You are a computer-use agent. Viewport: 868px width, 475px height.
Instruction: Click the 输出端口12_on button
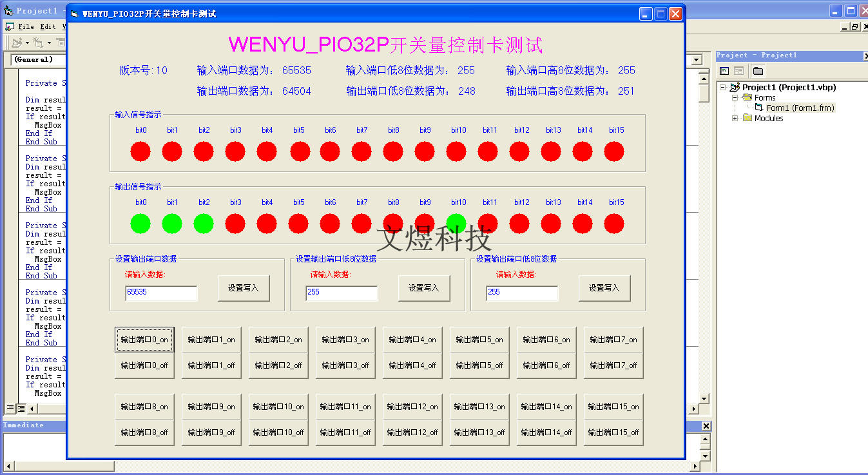[x=412, y=407]
